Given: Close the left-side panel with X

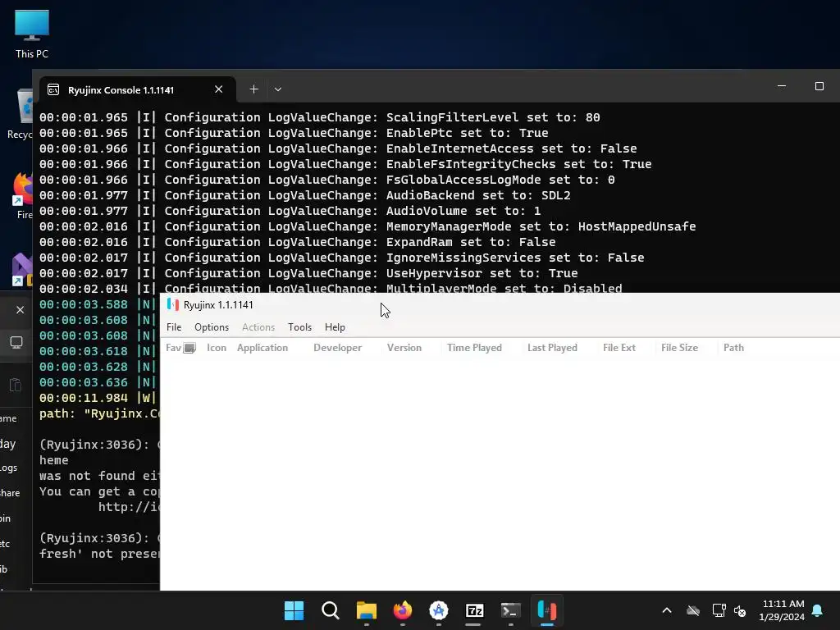Looking at the screenshot, I should [20, 309].
